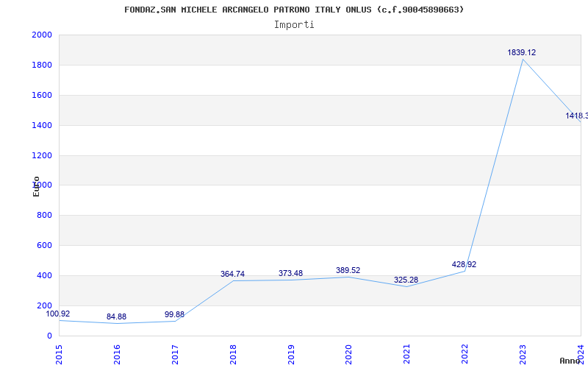
Task: Click the 1800 y-axis label
Action: 42,65
